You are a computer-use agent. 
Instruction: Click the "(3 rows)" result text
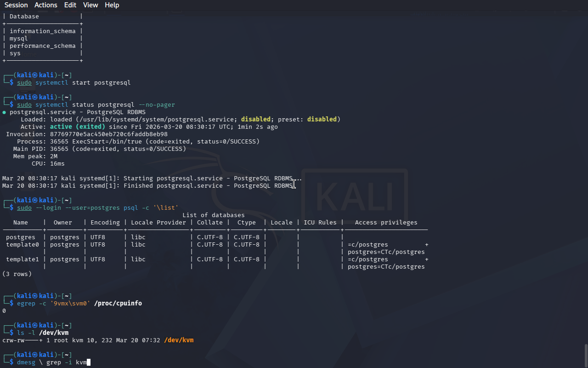pyautogui.click(x=17, y=274)
